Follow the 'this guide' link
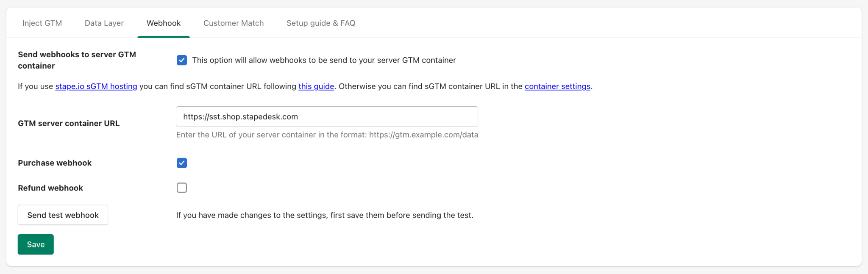 click(316, 86)
